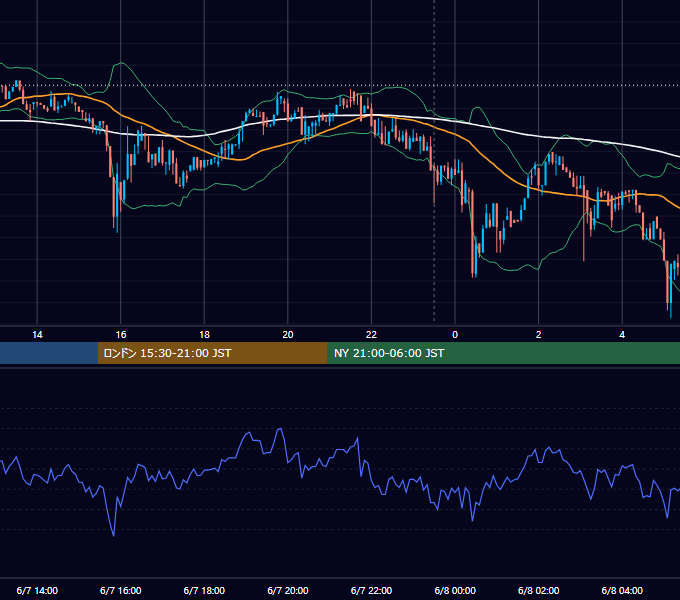The width and height of the screenshot is (680, 600).
Task: Click the 6/8 02:00 date label
Action: 539,590
